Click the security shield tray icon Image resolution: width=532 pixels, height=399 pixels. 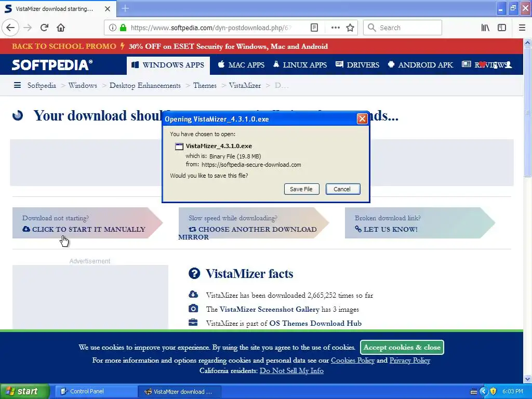point(494,391)
